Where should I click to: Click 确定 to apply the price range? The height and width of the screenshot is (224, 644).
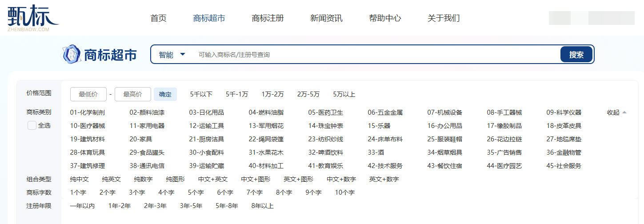165,94
